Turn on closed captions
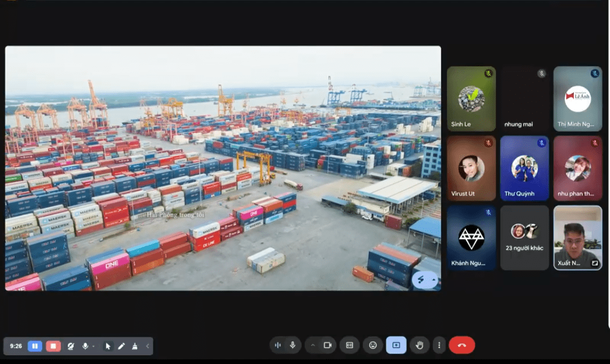Viewport: 610px width, 364px height. tap(350, 345)
